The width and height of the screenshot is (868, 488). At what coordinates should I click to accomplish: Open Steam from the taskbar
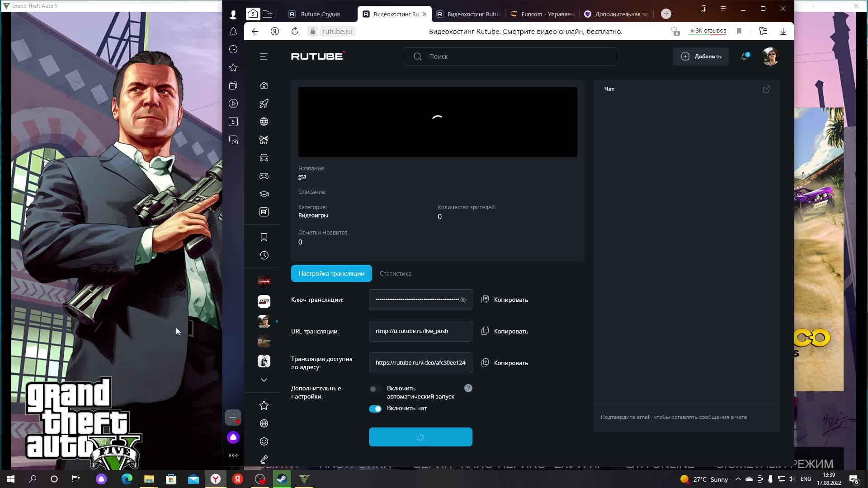(x=282, y=479)
